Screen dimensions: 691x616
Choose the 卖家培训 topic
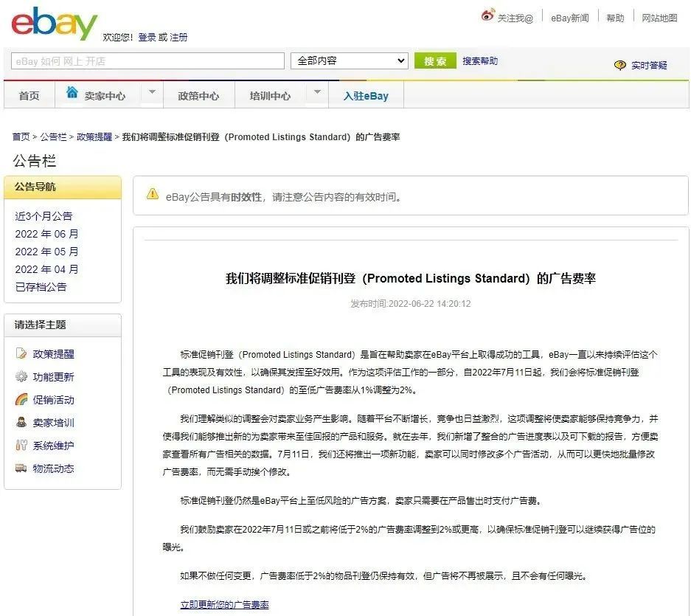click(53, 423)
